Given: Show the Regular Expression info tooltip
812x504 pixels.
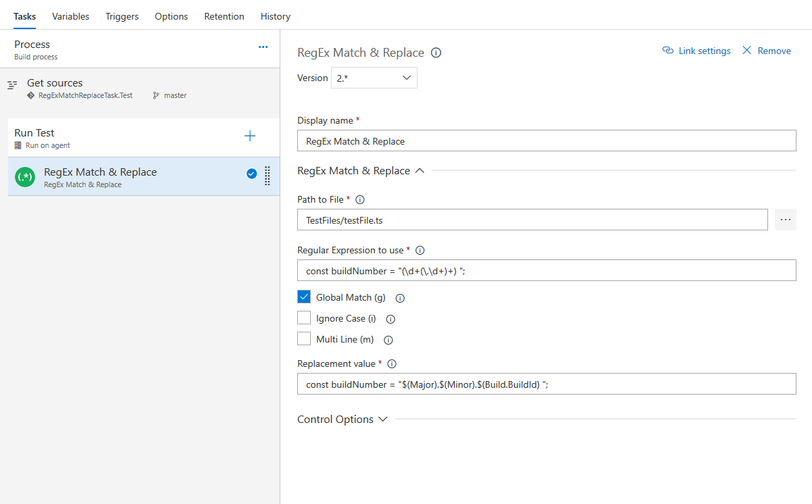Looking at the screenshot, I should [420, 251].
